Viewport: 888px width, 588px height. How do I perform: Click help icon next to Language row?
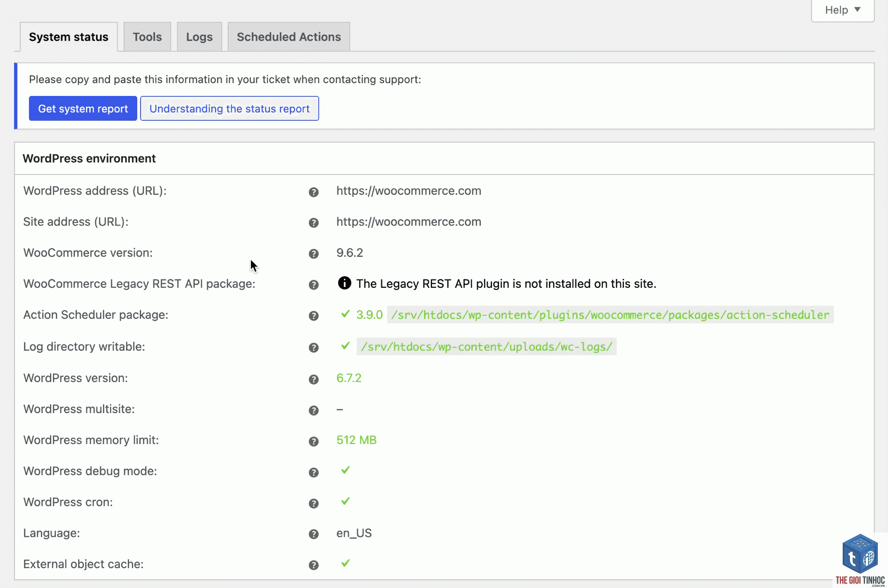point(313,534)
